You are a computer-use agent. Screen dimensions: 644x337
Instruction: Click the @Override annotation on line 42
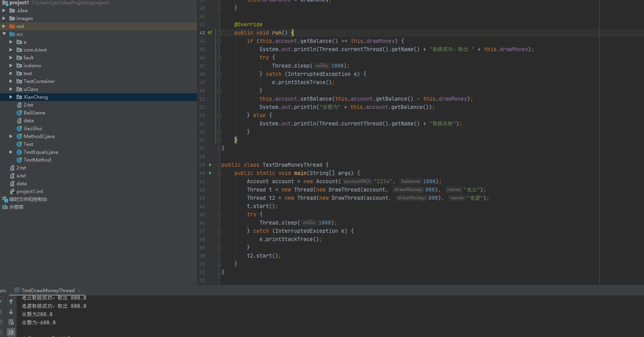pos(248,24)
